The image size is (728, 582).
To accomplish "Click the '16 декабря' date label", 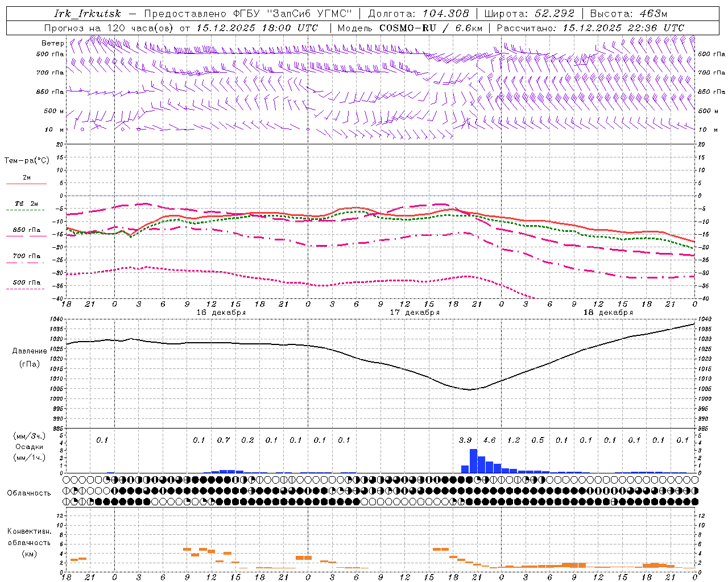I will point(221,313).
